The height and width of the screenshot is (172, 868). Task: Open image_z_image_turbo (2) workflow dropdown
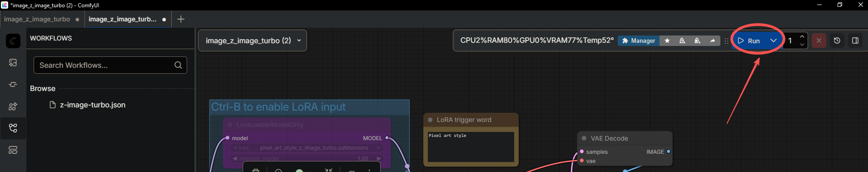(253, 40)
